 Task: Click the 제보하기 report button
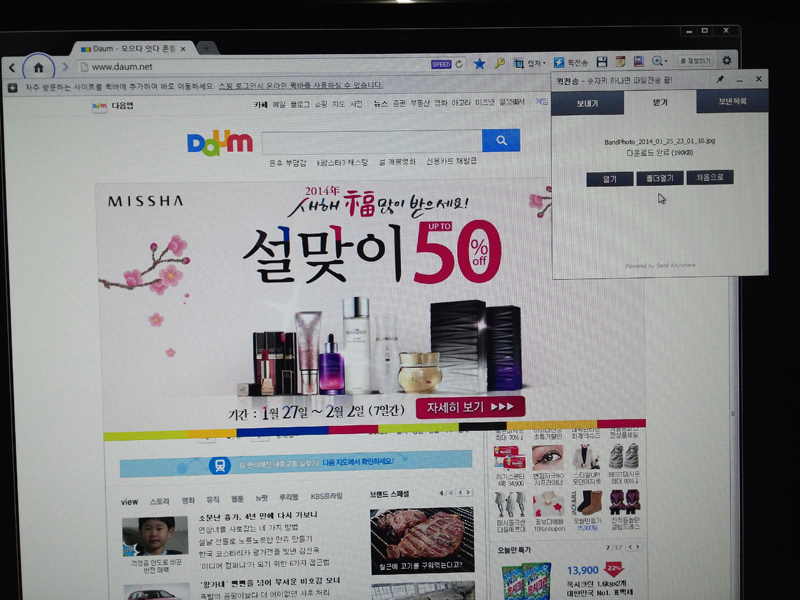[x=695, y=61]
